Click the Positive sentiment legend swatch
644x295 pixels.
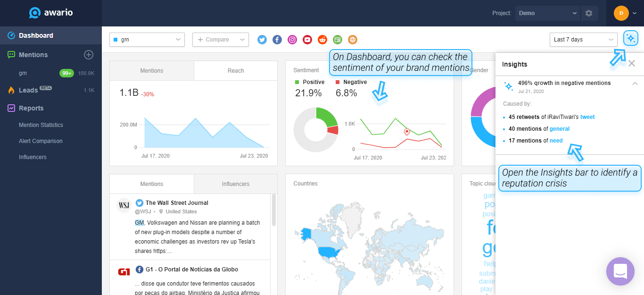(297, 82)
